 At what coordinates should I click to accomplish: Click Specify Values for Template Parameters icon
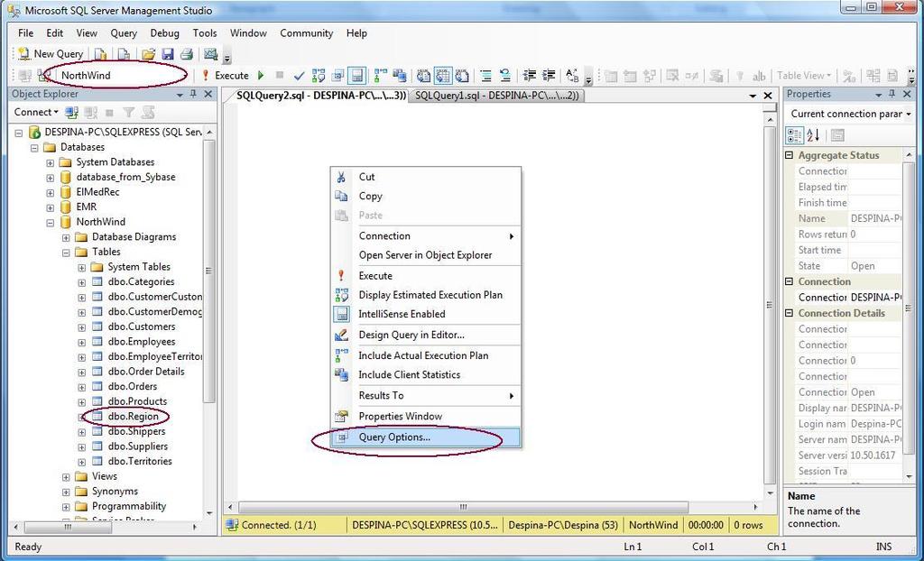tap(572, 76)
